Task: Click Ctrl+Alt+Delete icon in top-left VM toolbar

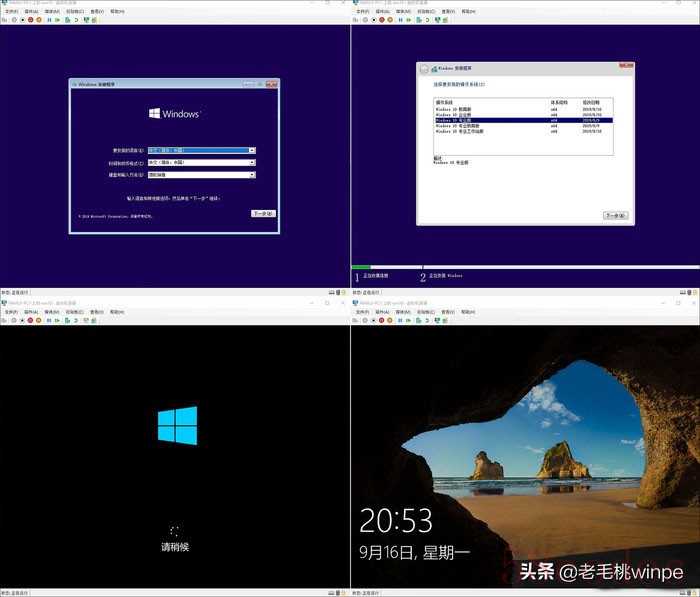Action: (x=5, y=18)
